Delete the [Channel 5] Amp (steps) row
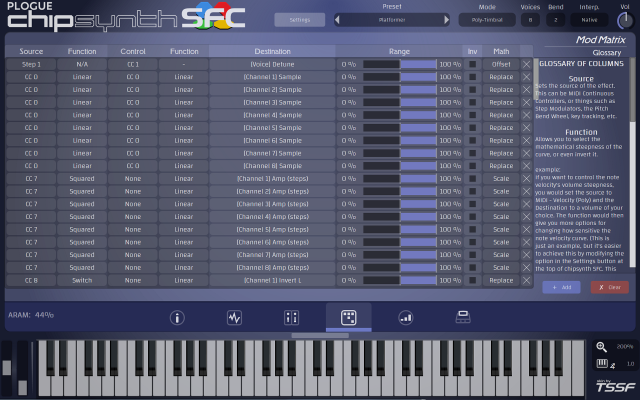Viewport: 640px width, 400px height. [x=527, y=229]
